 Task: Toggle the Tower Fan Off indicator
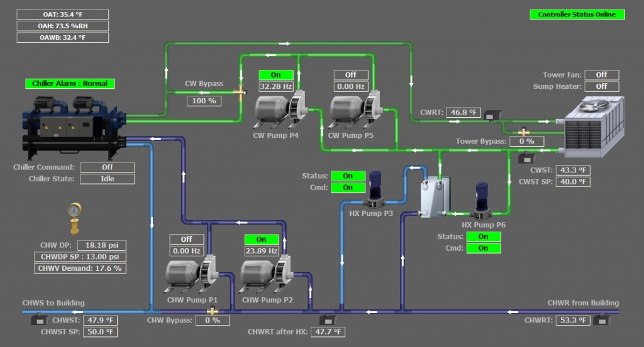point(601,75)
